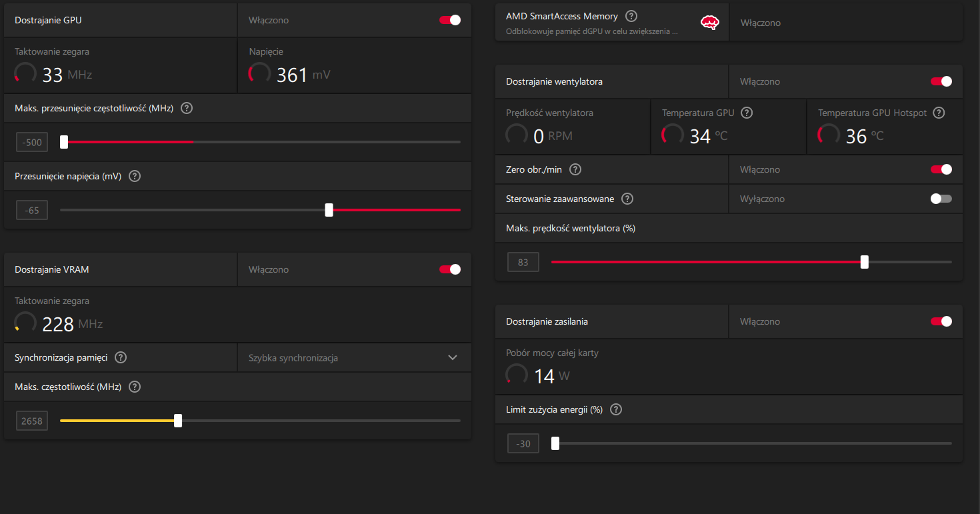The height and width of the screenshot is (514, 980).
Task: Click the VRAM clock gauge beside 228 MHz
Action: pos(25,323)
